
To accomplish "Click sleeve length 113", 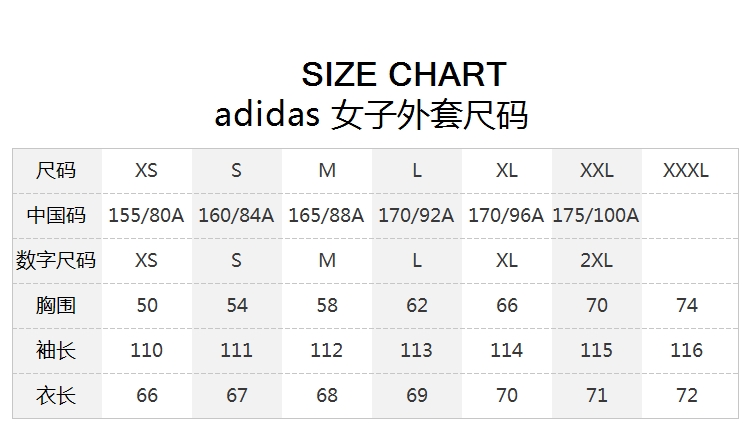I will click(x=416, y=350).
